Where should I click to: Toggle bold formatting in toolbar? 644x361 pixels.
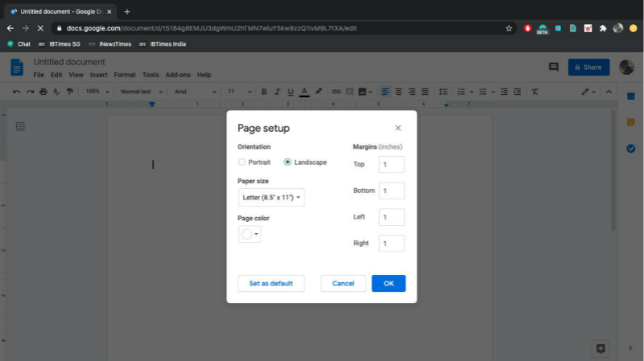[263, 92]
